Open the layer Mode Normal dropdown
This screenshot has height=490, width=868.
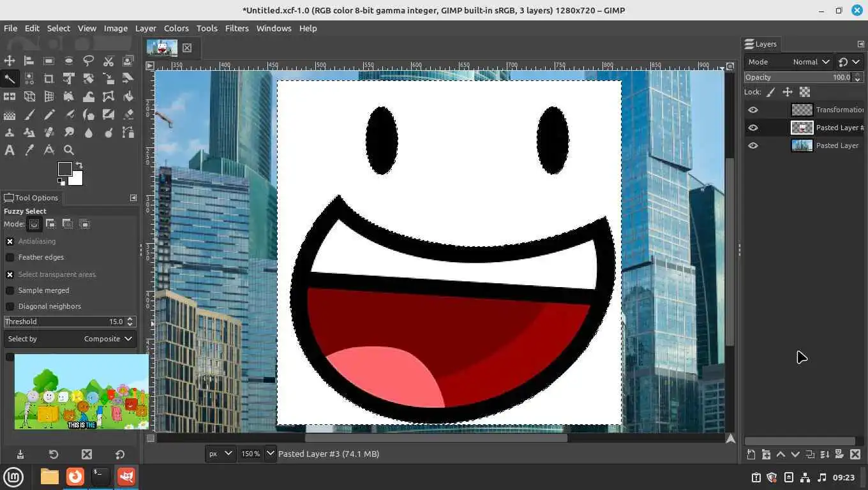[789, 62]
